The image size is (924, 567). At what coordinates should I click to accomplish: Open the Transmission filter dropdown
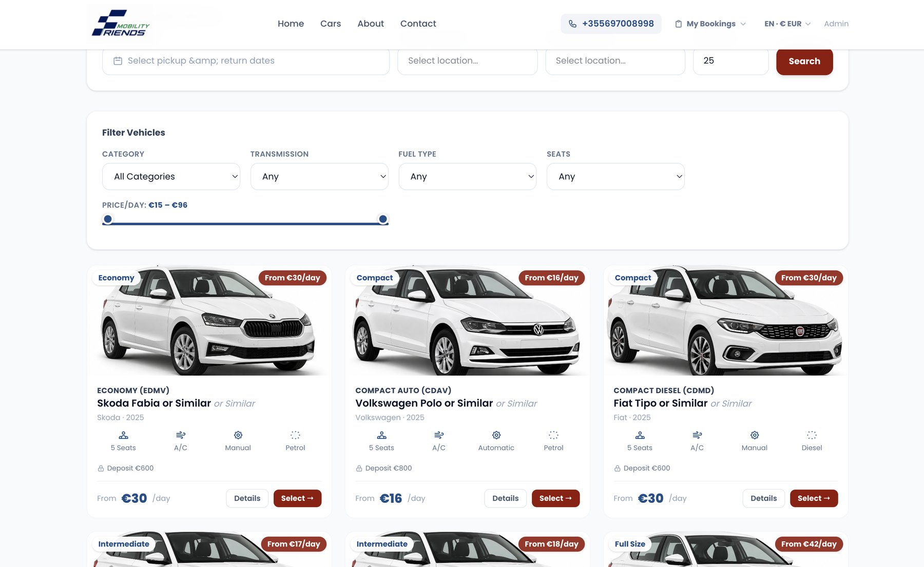pyautogui.click(x=319, y=177)
